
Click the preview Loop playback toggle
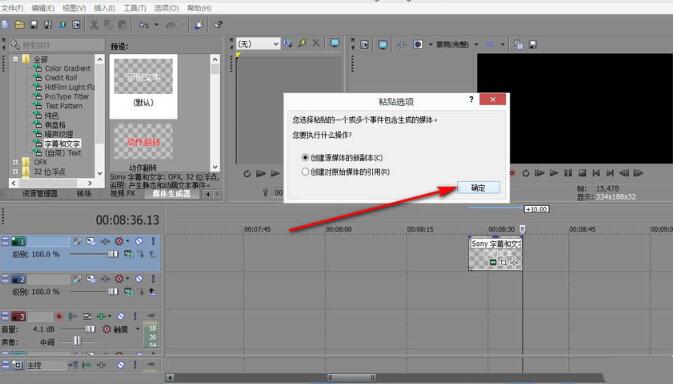(525, 173)
